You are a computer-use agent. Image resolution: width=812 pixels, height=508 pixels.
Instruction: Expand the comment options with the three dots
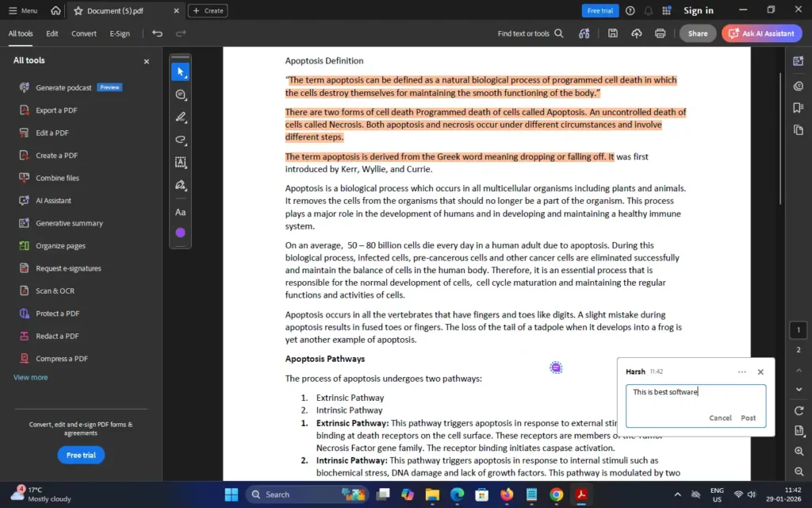click(x=742, y=371)
